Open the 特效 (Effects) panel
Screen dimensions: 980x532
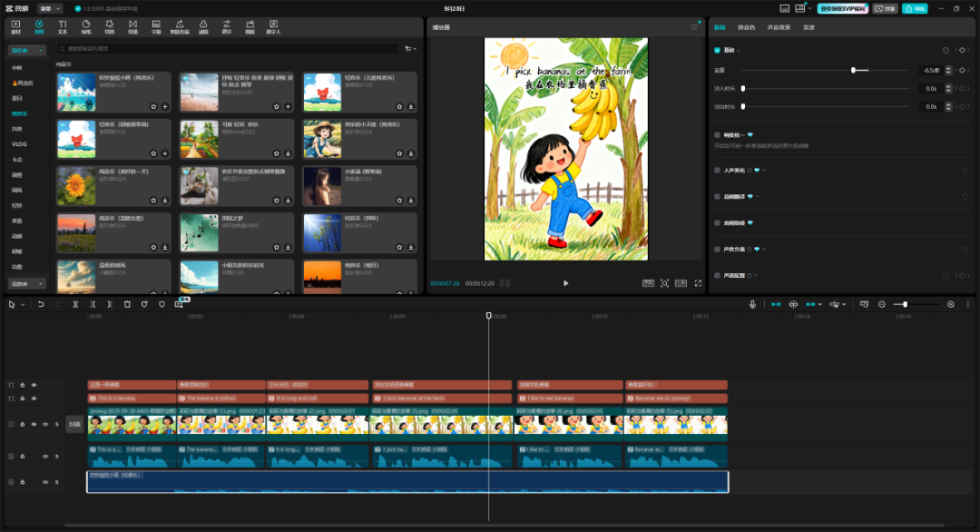110,26
